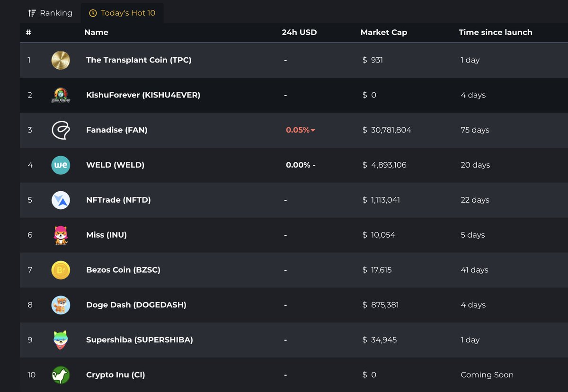Open Fanadise (FAN) coin page
Viewport: 568px width, 392px height.
click(116, 130)
